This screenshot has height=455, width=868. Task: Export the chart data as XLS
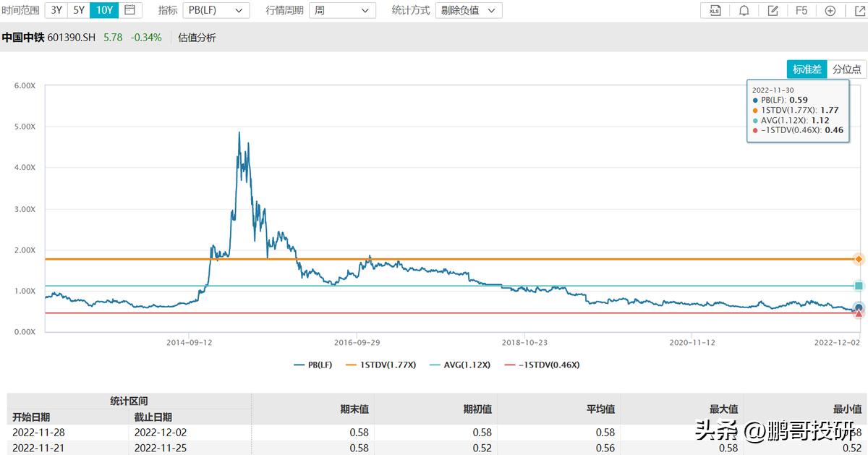click(713, 10)
